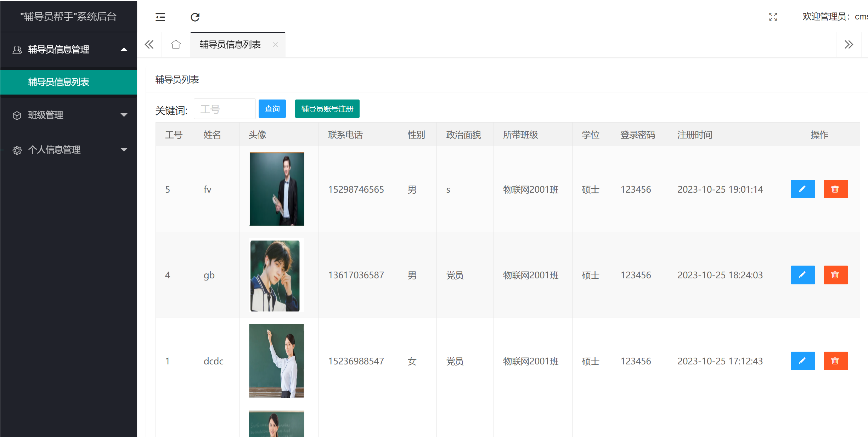Edit counselor fv using the pencil icon

[x=802, y=189]
